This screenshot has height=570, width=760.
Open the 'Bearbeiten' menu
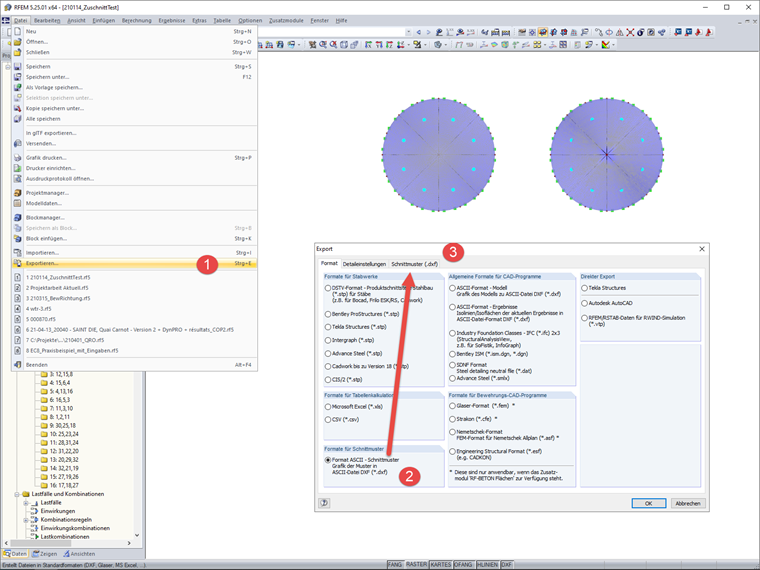47,20
